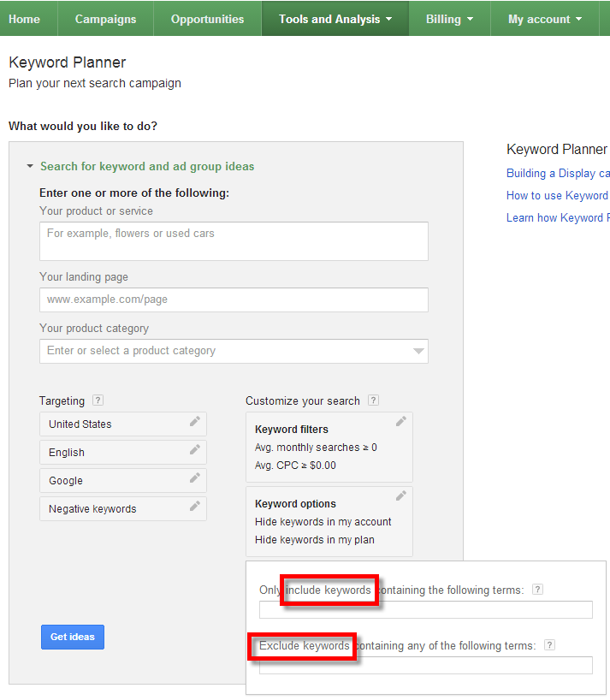Viewport: 610px width, 700px height.
Task: Click 'Avg. monthly searches ≥ 0' text
Action: click(316, 448)
